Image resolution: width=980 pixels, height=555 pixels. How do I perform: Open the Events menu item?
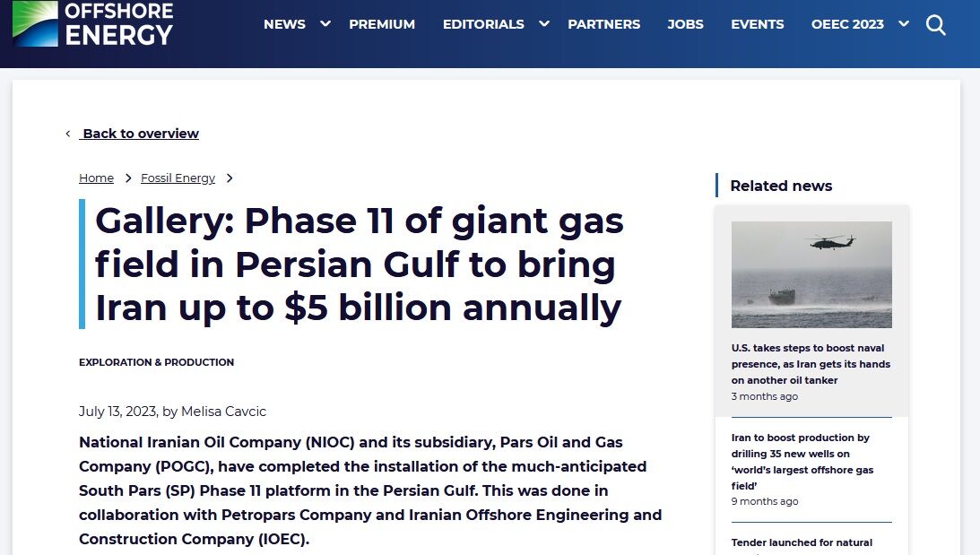(757, 24)
